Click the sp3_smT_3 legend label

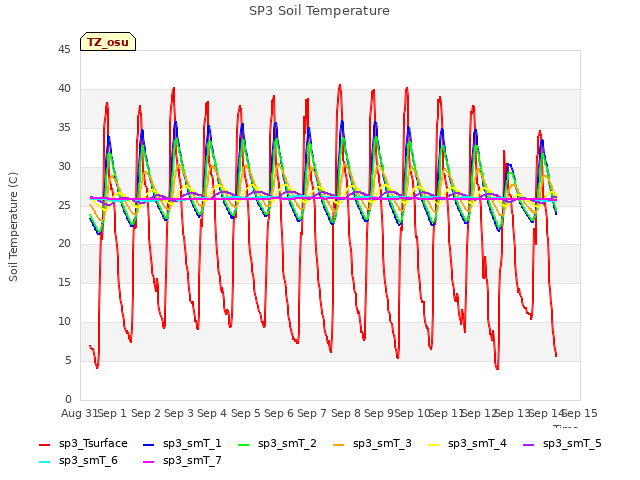pyautogui.click(x=382, y=443)
